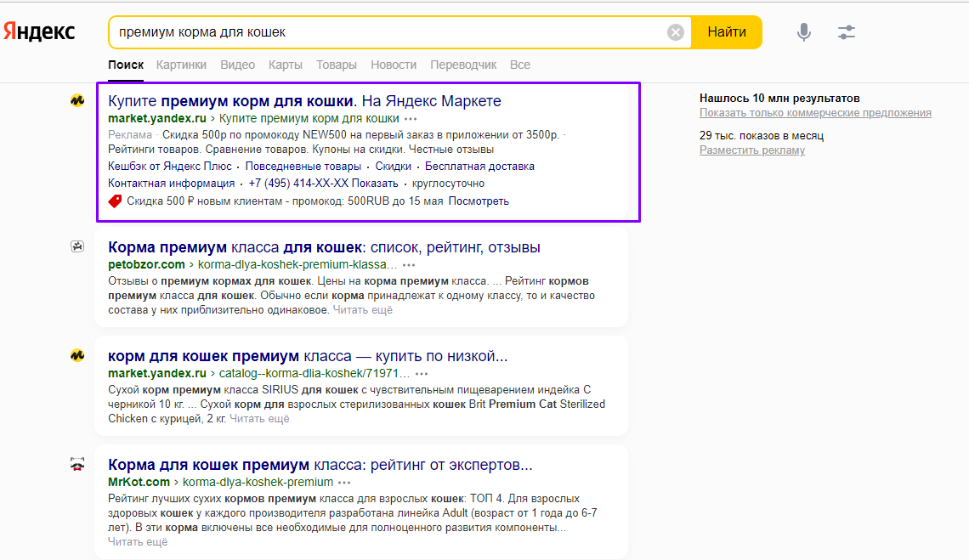Expand the ellipsis next to MrKot.com breadcrumb
This screenshot has width=969, height=560.
coord(345,482)
